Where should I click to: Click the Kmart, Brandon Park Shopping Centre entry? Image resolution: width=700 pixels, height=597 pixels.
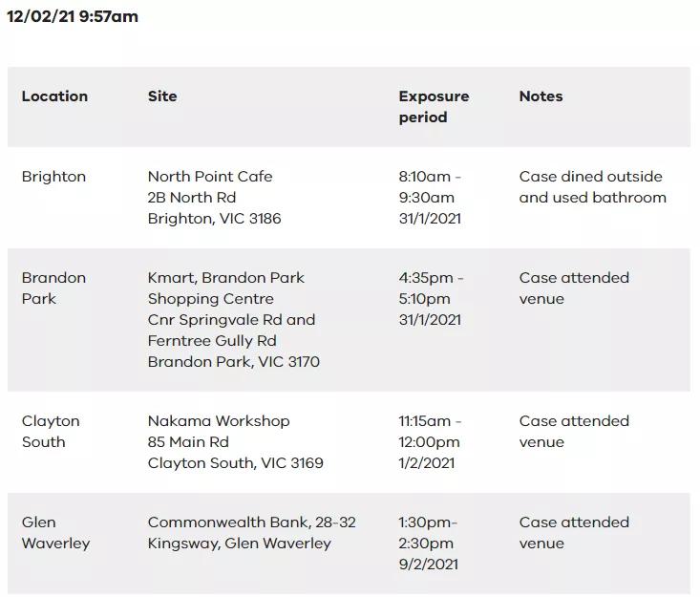(x=233, y=320)
